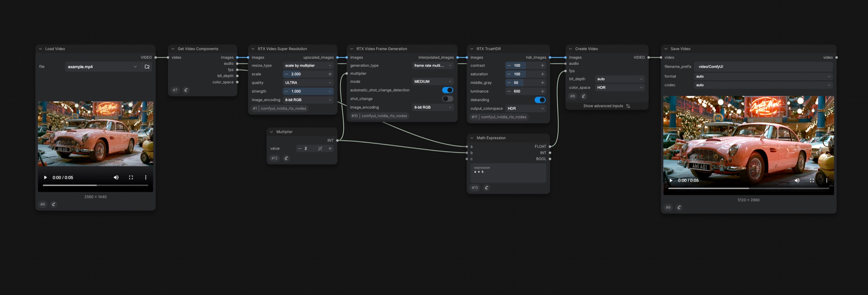Decrease the luminance value
Image resolution: width=868 pixels, height=295 pixels.
coord(509,91)
